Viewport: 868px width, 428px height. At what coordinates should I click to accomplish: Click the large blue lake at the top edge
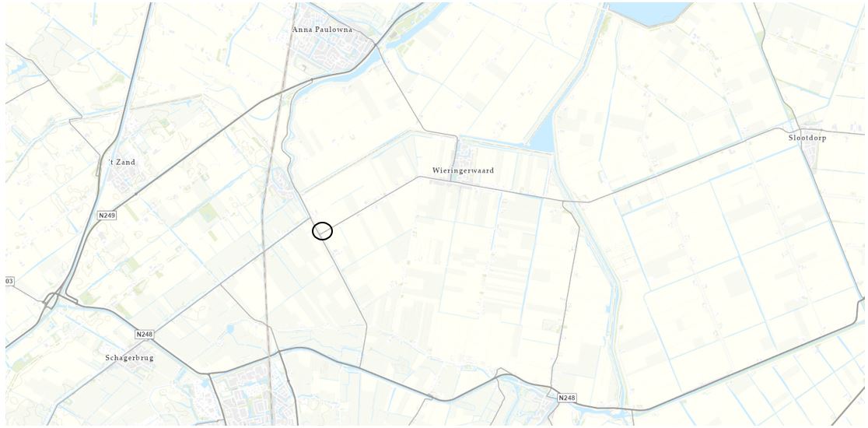[650, 13]
